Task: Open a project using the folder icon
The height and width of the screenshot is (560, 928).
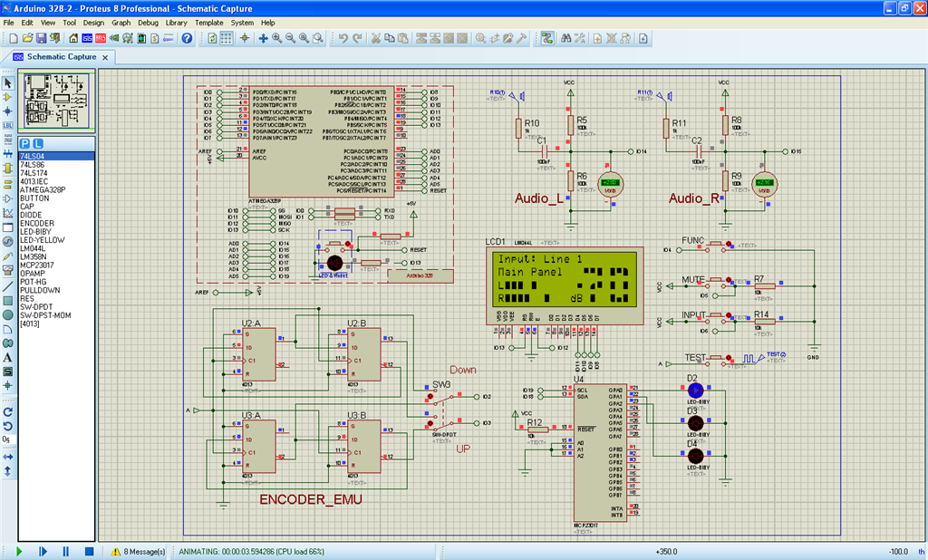Action: point(27,38)
